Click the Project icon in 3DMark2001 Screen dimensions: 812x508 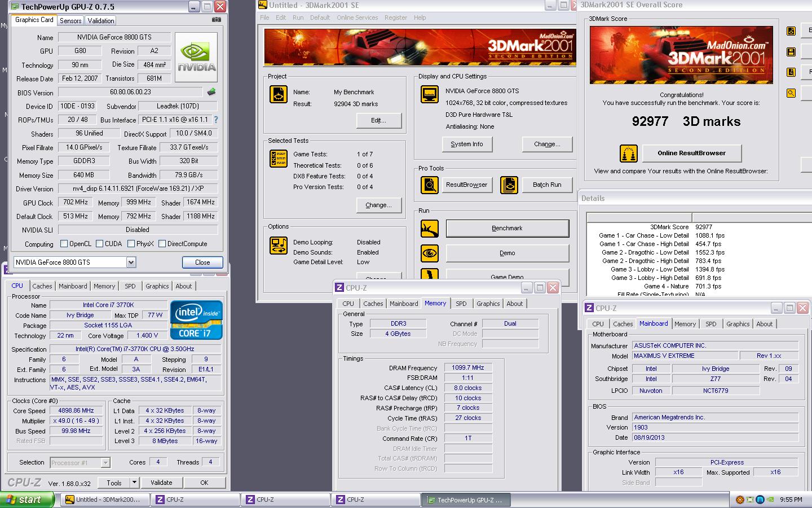pos(279,94)
